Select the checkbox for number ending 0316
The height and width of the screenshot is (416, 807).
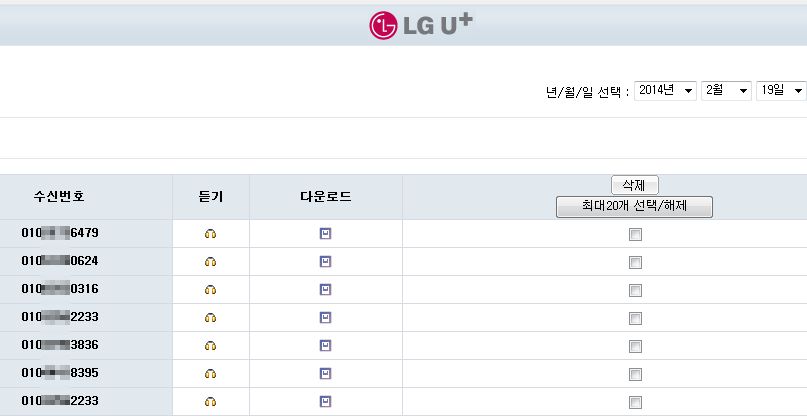pyautogui.click(x=636, y=290)
